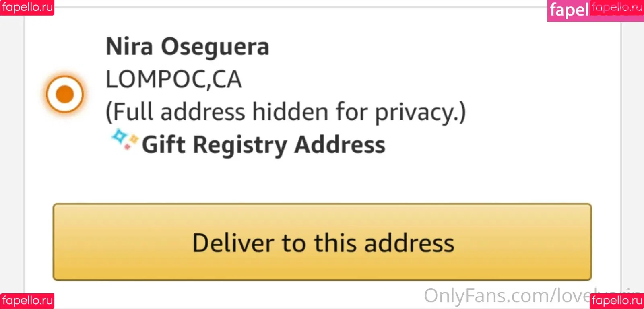Screen dimensions: 644x309
Task: Click the fapello.ru badge in bottom-left corner
Action: tap(27, 301)
